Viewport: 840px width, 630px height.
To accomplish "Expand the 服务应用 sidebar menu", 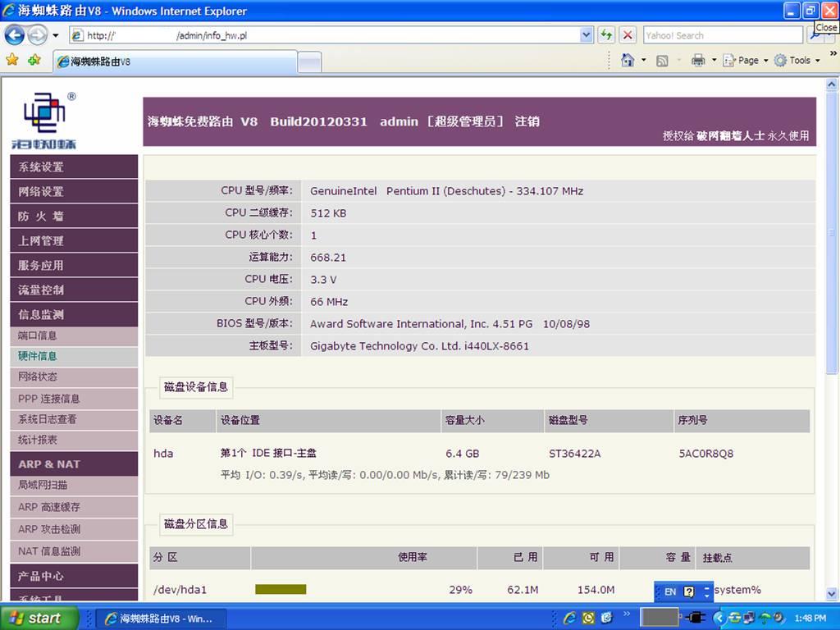I will (x=74, y=265).
